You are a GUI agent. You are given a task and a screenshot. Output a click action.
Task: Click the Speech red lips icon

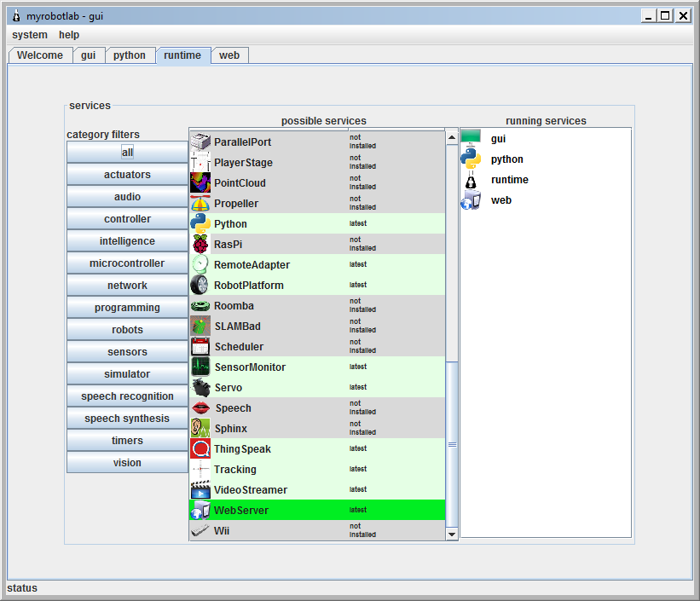coord(200,407)
